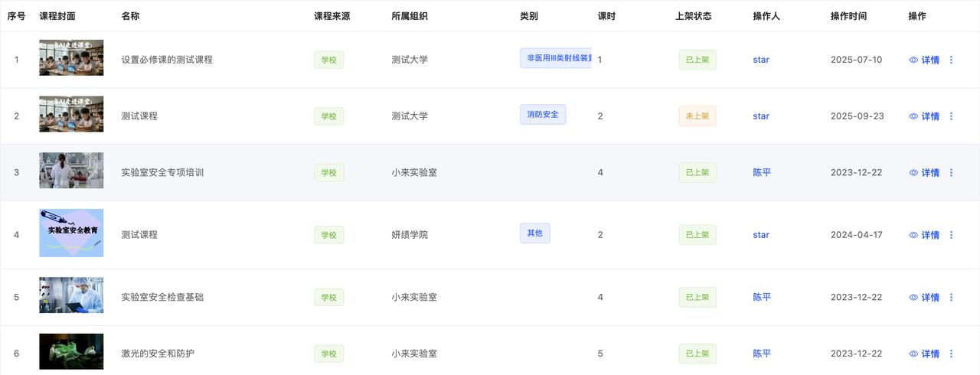The image size is (980, 375).
Task: Click the 非医用III类射线装置 category tag
Action: (556, 58)
